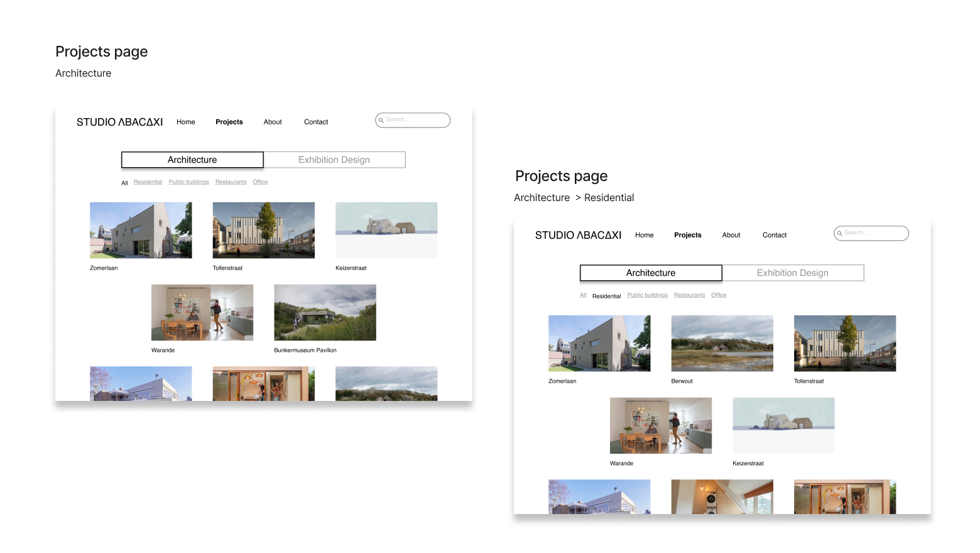This screenshot has height=553, width=980.
Task: Choose Office filter in right mockup
Action: point(719,295)
